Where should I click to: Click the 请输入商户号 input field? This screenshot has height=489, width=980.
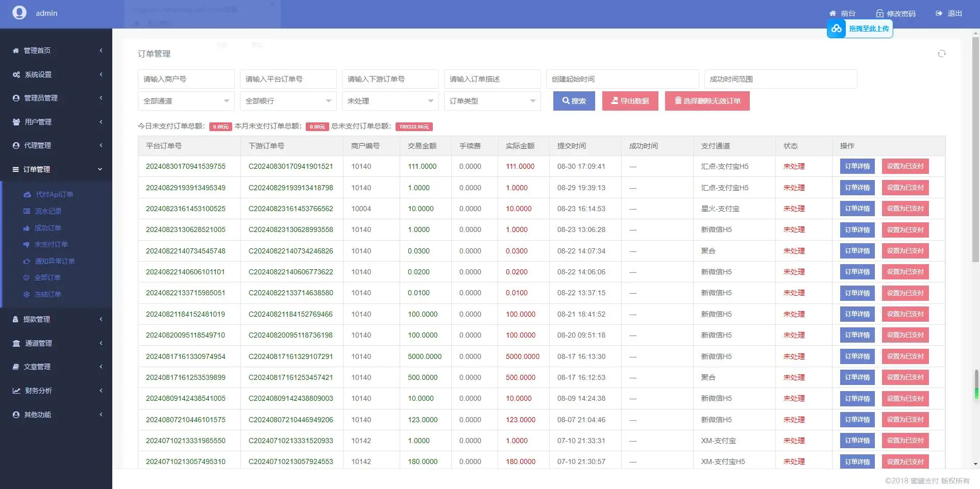pos(186,79)
